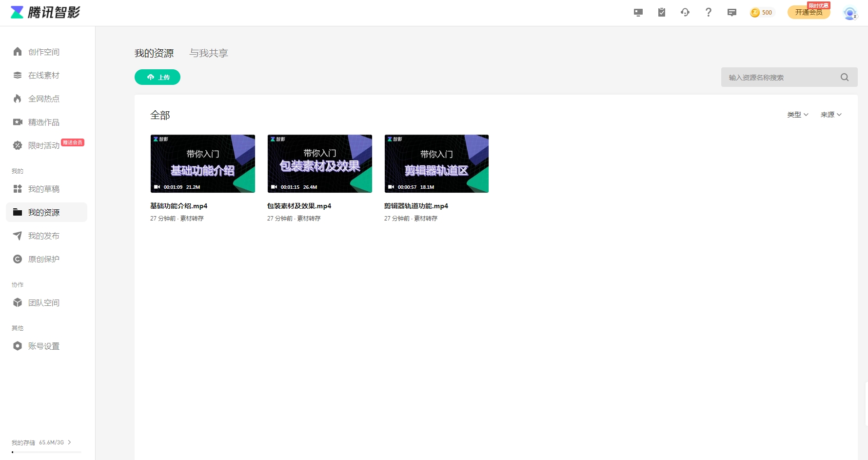Switch to the 与我共享 tab
Image resolution: width=868 pixels, height=460 pixels.
click(209, 53)
